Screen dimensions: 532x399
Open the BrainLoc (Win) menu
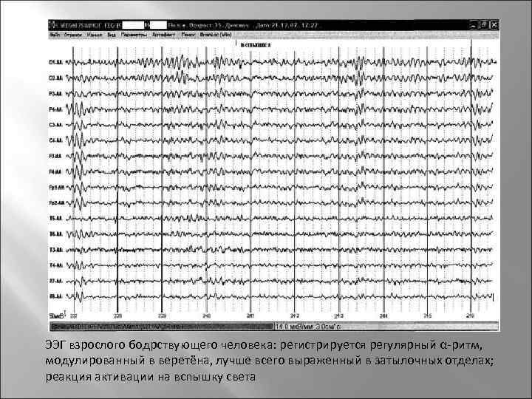coord(216,35)
